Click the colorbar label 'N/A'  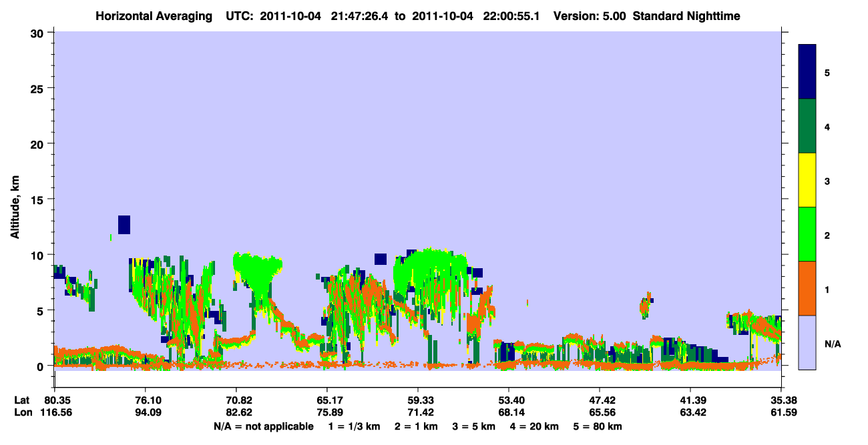832,344
